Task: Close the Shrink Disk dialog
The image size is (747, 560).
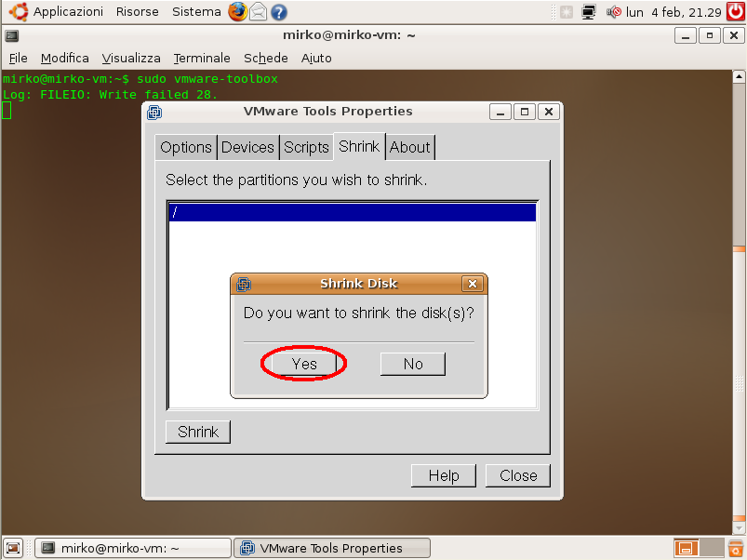Action: (x=473, y=284)
